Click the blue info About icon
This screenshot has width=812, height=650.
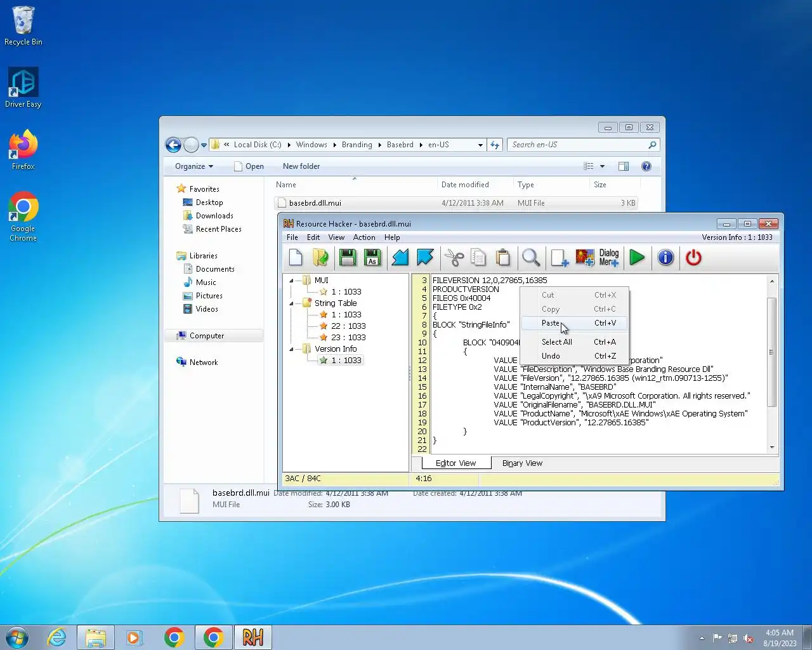665,257
